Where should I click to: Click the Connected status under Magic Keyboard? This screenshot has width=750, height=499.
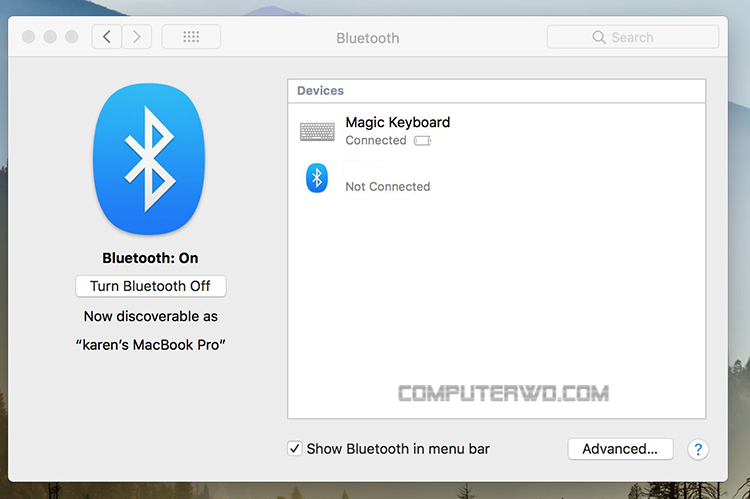tap(376, 140)
